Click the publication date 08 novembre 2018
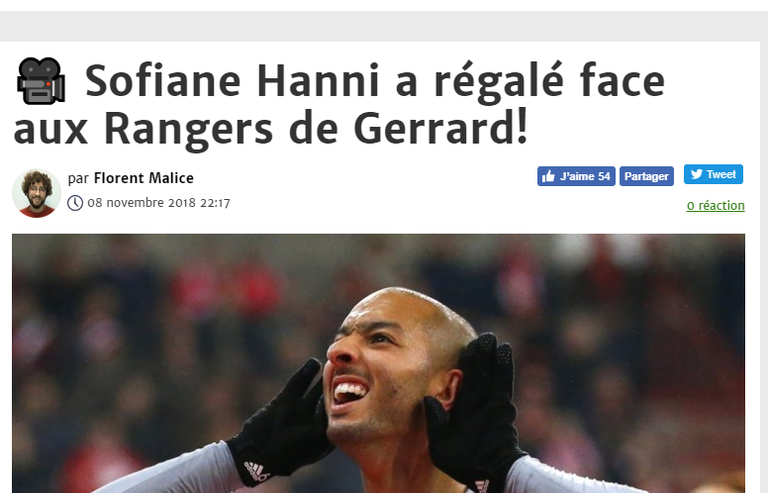This screenshot has height=493, width=768. (x=142, y=203)
